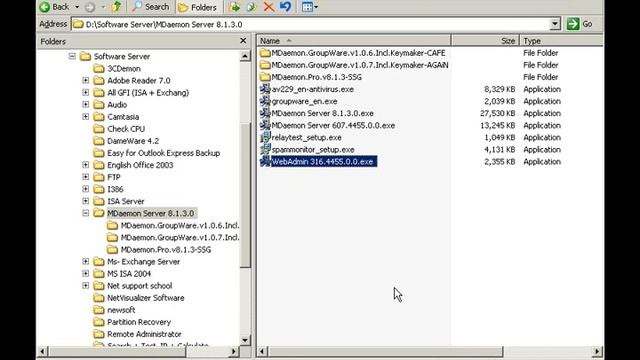
Task: Expand the All GFI (ISA + Exchang) node
Action: click(85, 93)
